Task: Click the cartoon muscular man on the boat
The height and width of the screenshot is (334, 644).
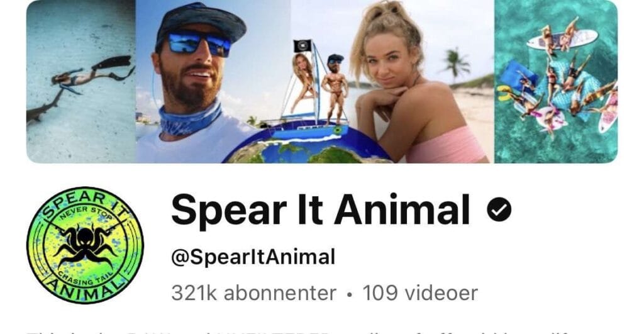Action: point(335,89)
